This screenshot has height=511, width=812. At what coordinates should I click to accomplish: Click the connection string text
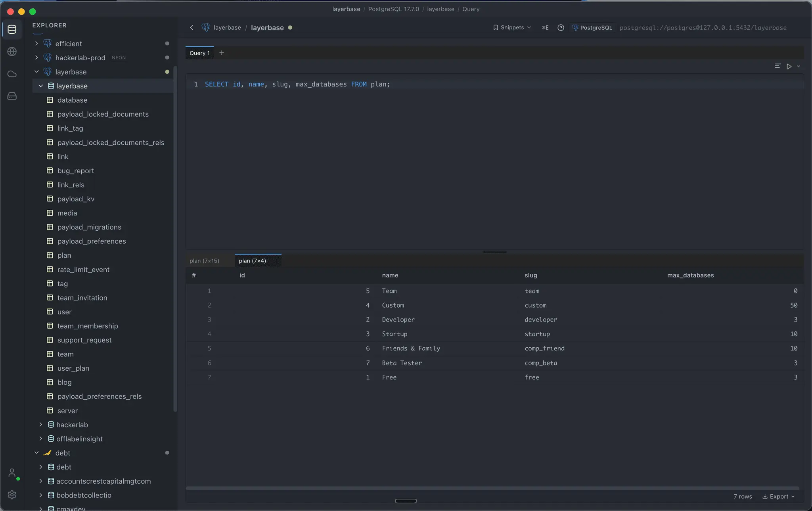[x=703, y=27]
